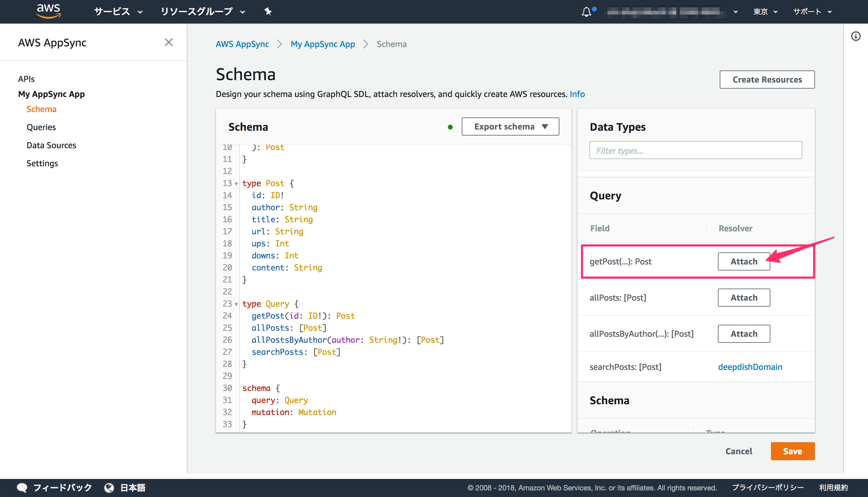
Task: Click the orange Save button
Action: tap(793, 451)
